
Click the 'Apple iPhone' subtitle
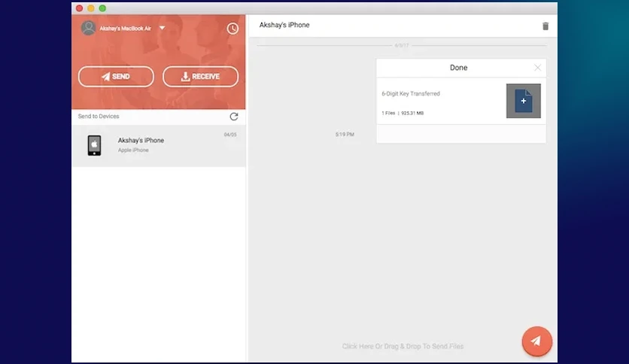tap(133, 150)
